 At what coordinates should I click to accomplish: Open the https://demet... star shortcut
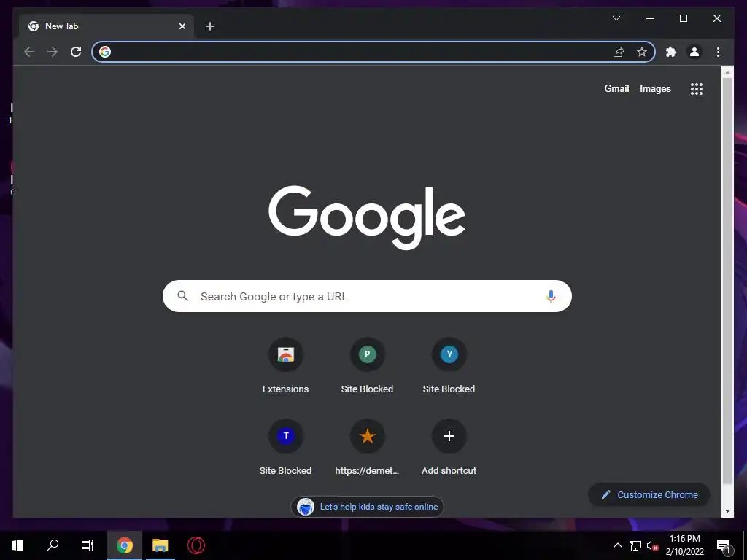point(368,447)
